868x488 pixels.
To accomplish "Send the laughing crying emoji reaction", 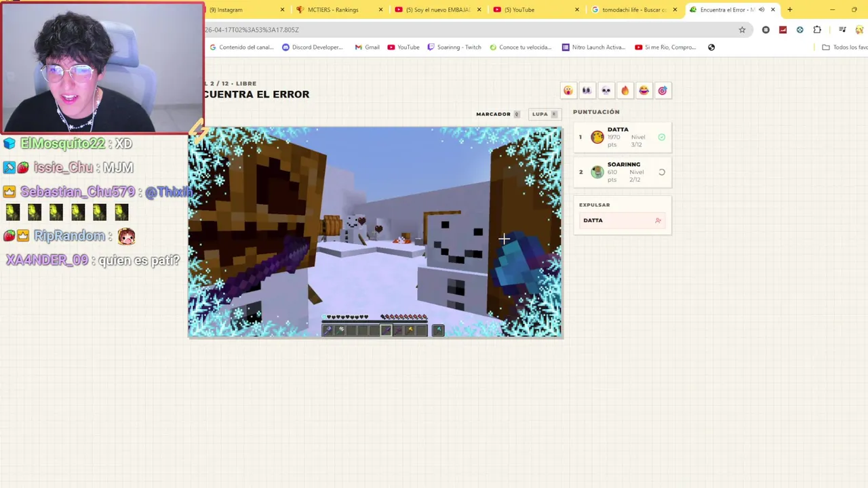I will (x=644, y=90).
